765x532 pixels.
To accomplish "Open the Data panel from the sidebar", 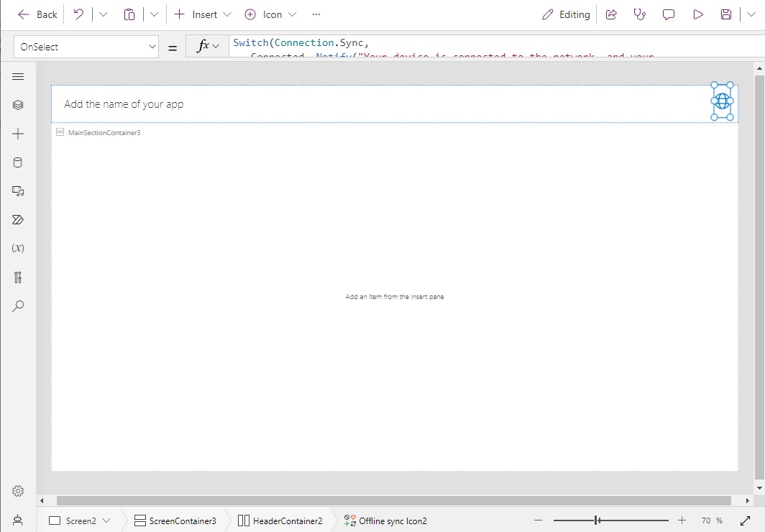I will click(x=18, y=162).
